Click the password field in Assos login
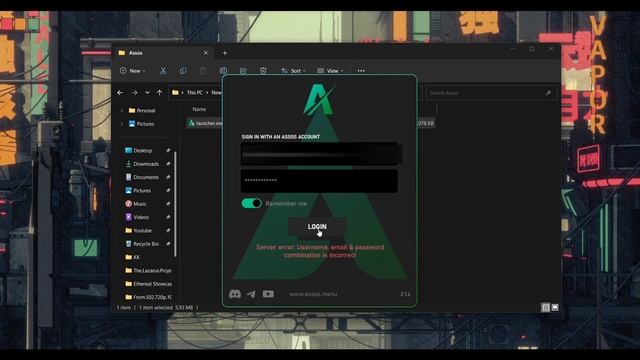The width and height of the screenshot is (640, 360). point(319,180)
